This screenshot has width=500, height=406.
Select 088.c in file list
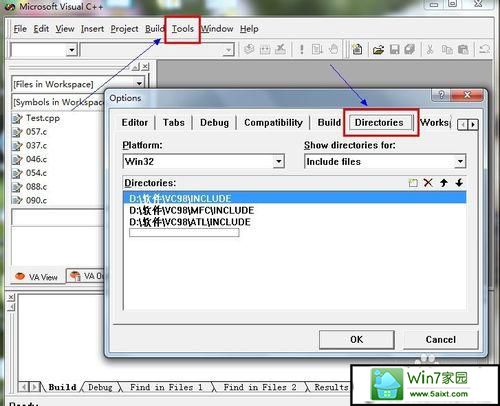coord(36,187)
